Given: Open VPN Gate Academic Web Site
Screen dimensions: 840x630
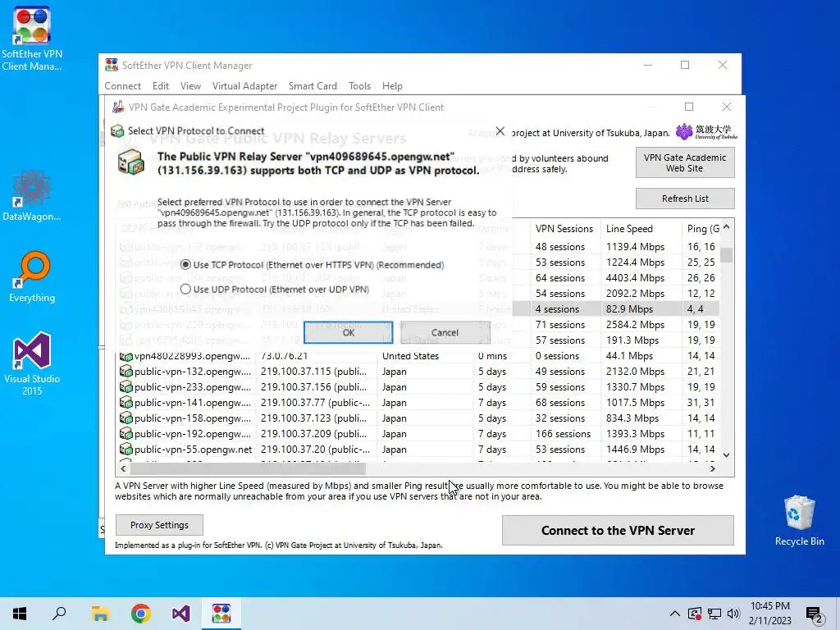Looking at the screenshot, I should point(685,163).
